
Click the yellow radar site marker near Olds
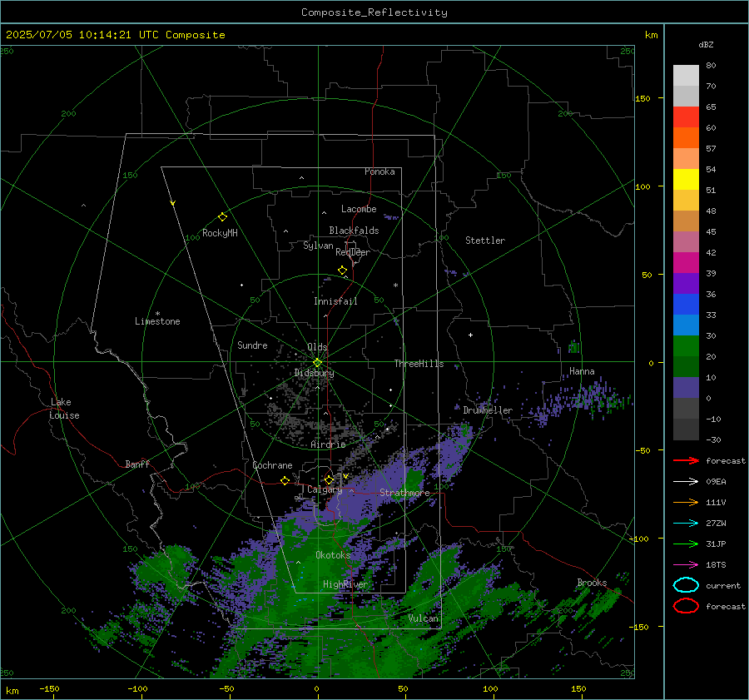click(x=317, y=363)
